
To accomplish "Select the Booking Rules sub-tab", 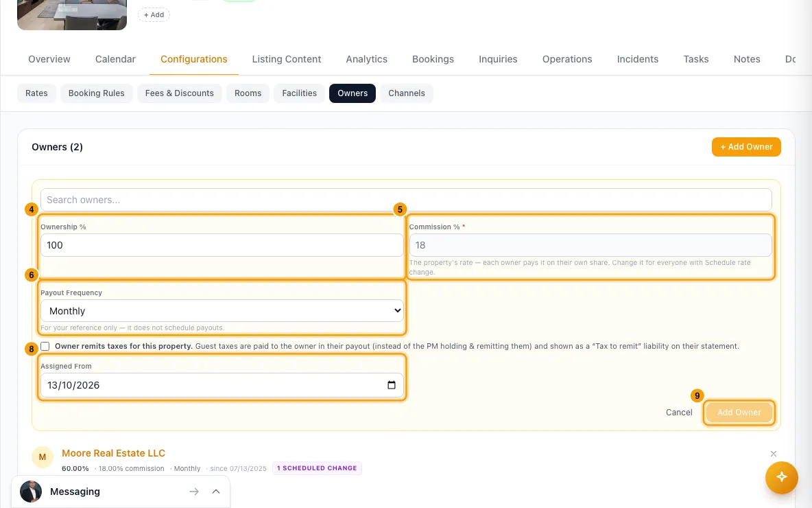I will point(96,93).
